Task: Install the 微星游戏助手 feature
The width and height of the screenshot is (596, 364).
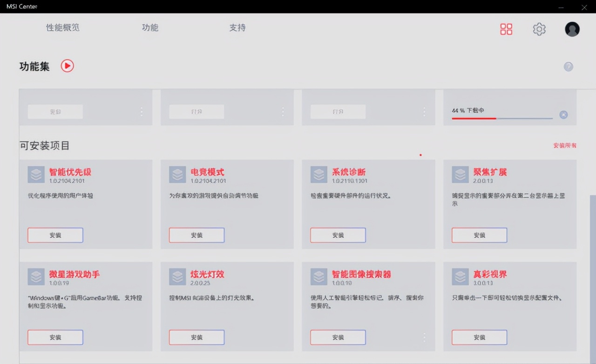Action: point(55,337)
